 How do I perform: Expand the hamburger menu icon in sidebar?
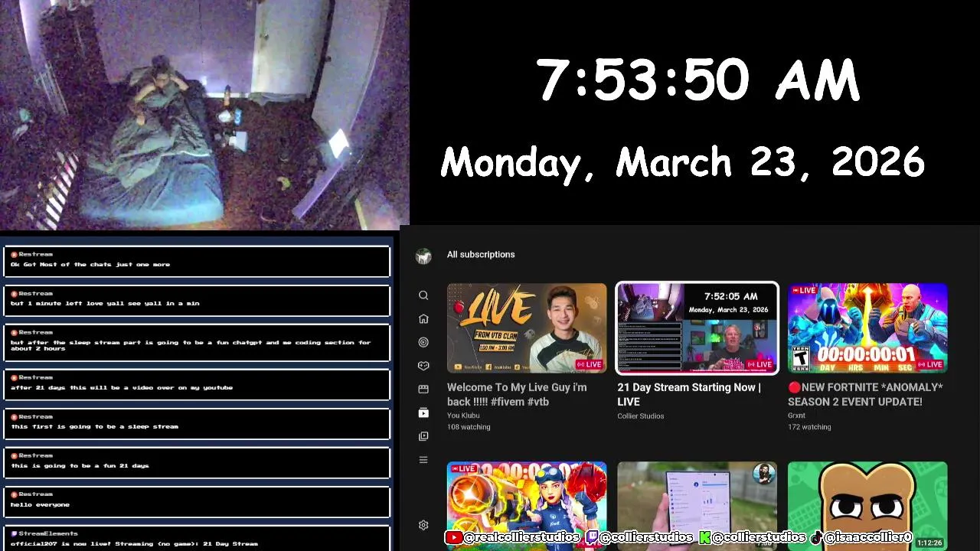pyautogui.click(x=423, y=460)
